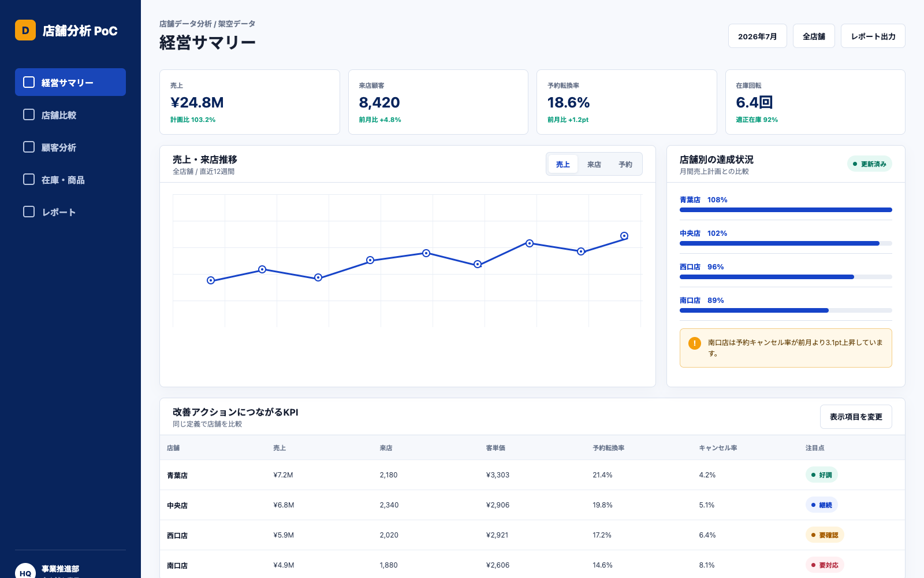Screen dimensions: 924x578
Task: Click the square icon beside 経営サマリー
Action: click(29, 82)
